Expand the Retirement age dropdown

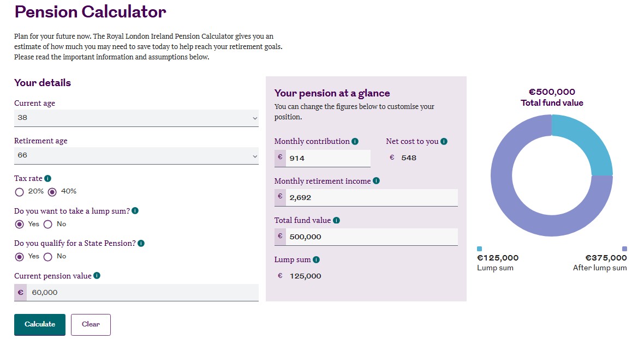136,156
